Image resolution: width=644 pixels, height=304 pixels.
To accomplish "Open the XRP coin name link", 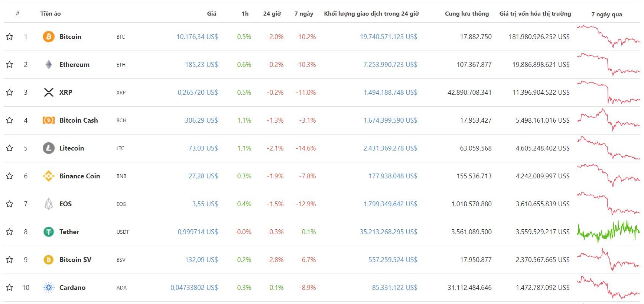I will (66, 92).
